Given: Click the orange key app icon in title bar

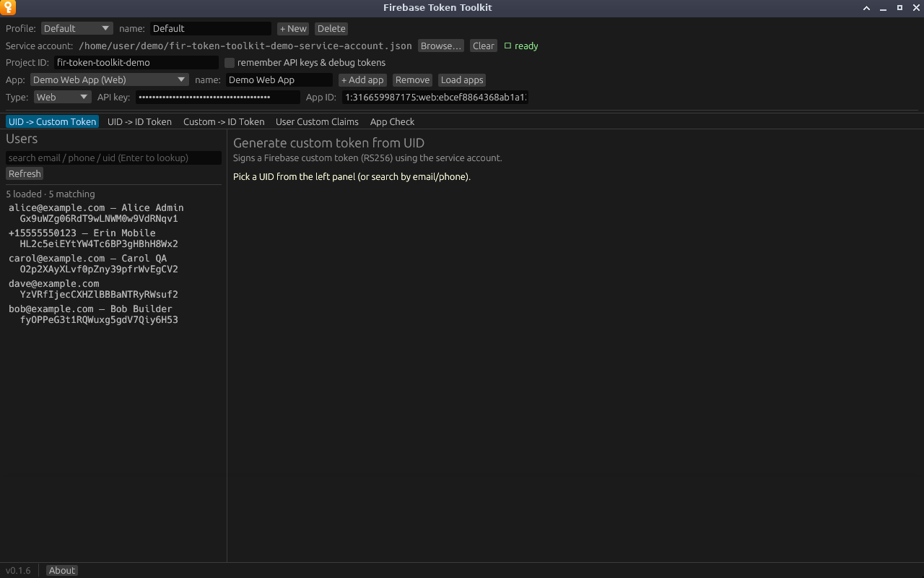Looking at the screenshot, I should 8,8.
